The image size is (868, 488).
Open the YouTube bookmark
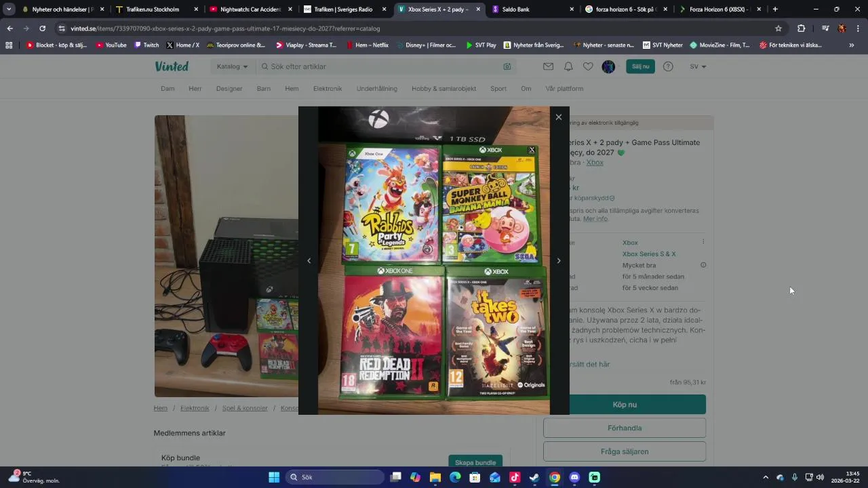pos(111,45)
